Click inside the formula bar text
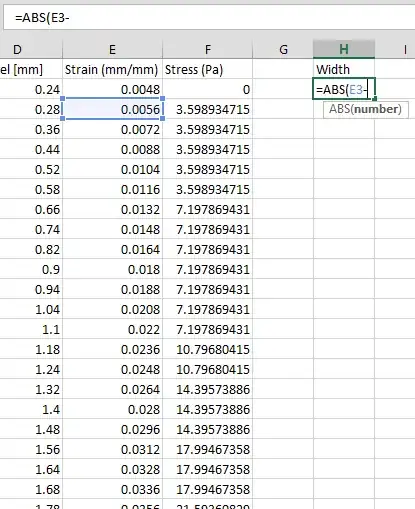415x509 pixels. (x=42, y=18)
